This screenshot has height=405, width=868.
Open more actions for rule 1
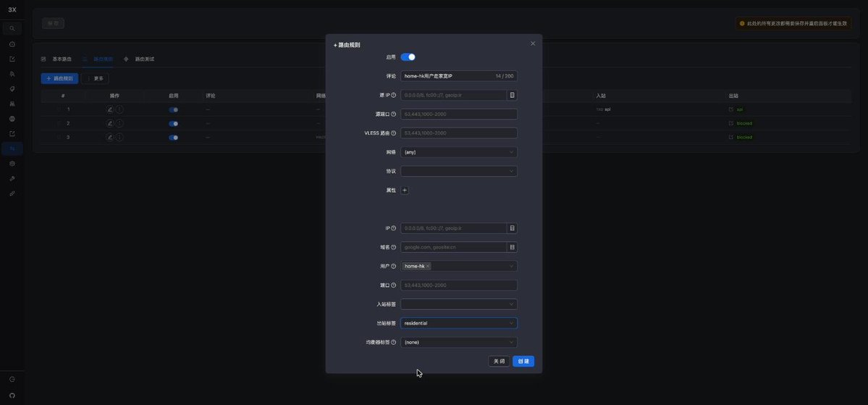pyautogui.click(x=119, y=109)
